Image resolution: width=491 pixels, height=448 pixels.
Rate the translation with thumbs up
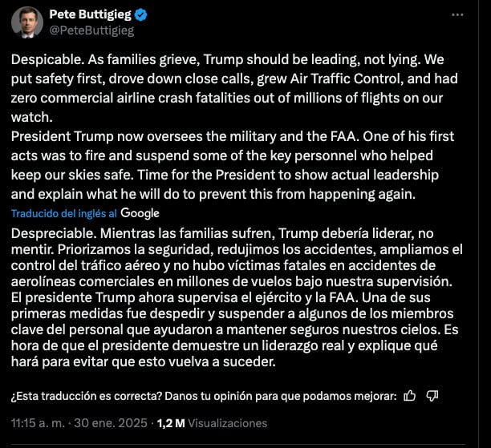tap(411, 395)
